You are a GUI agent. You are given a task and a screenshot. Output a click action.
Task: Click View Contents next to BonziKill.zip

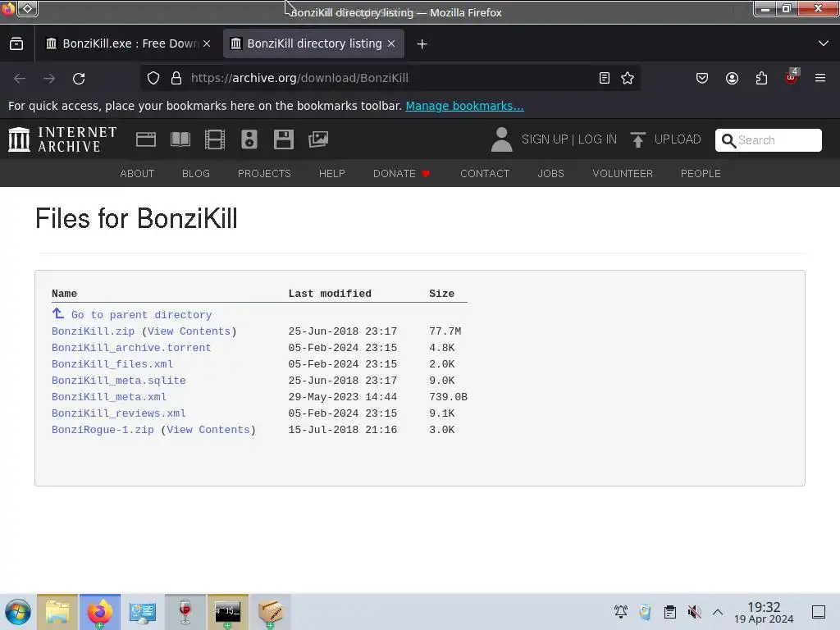click(189, 331)
